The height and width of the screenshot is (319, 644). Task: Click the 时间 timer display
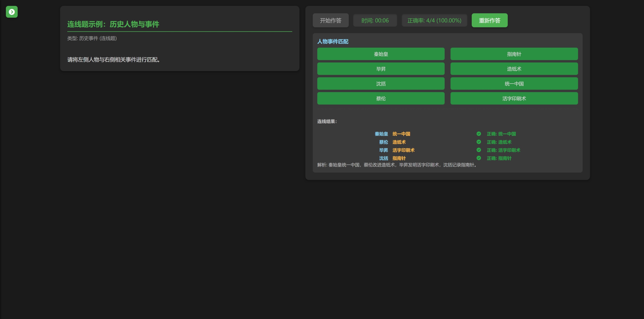[x=375, y=21]
